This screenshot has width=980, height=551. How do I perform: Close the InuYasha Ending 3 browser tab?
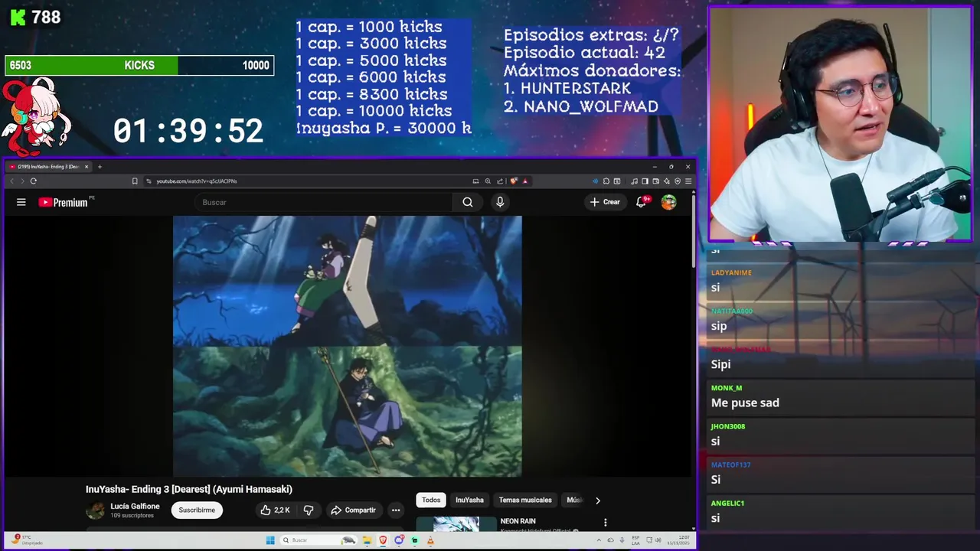tap(87, 167)
